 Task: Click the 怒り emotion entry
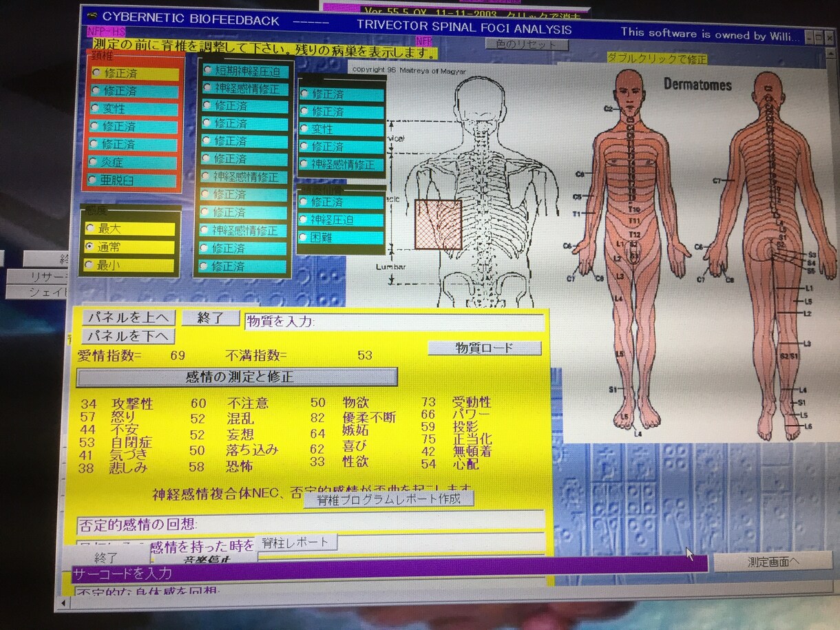(x=123, y=417)
